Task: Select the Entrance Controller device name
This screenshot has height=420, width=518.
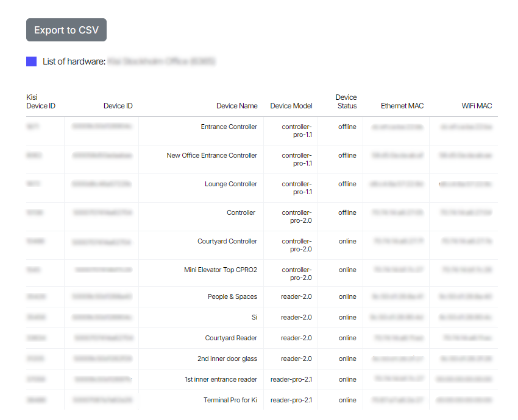Action: click(x=229, y=127)
